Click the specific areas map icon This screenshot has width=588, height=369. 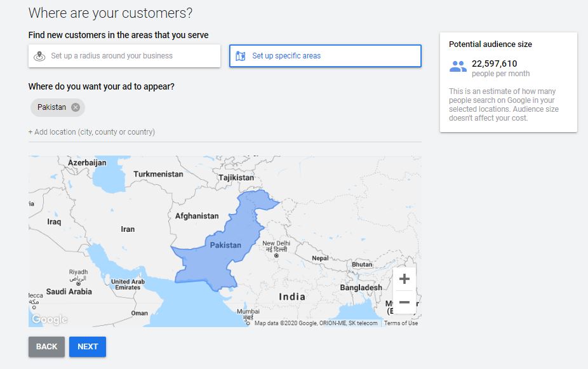click(240, 56)
